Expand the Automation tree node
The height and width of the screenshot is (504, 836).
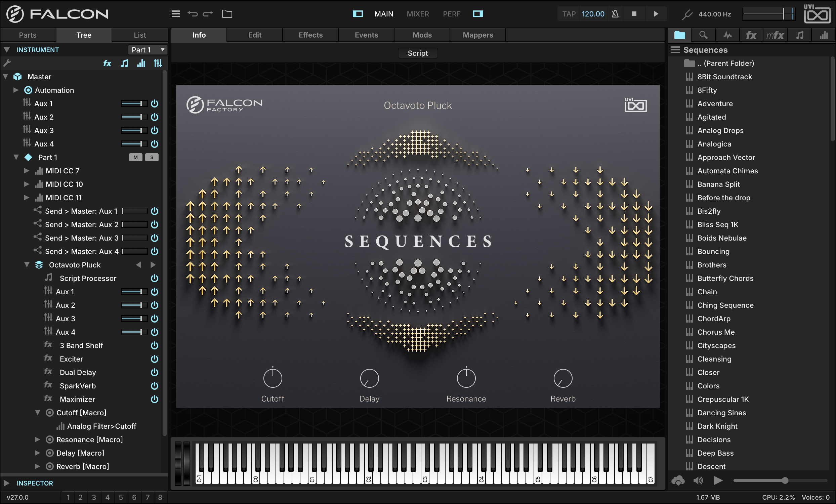pyautogui.click(x=15, y=90)
